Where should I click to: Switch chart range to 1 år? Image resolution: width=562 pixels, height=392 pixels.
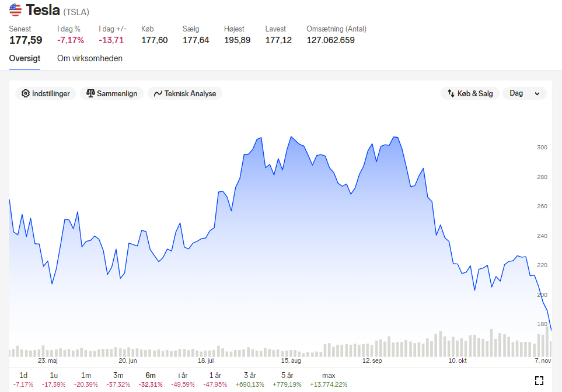(x=215, y=380)
